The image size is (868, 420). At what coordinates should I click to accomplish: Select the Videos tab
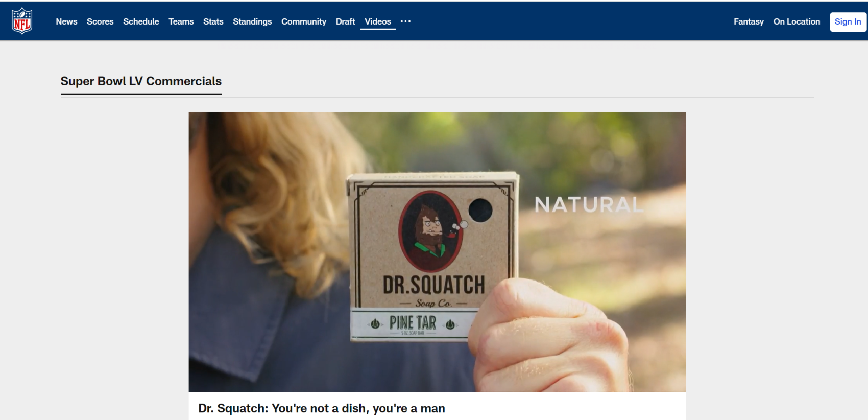378,21
